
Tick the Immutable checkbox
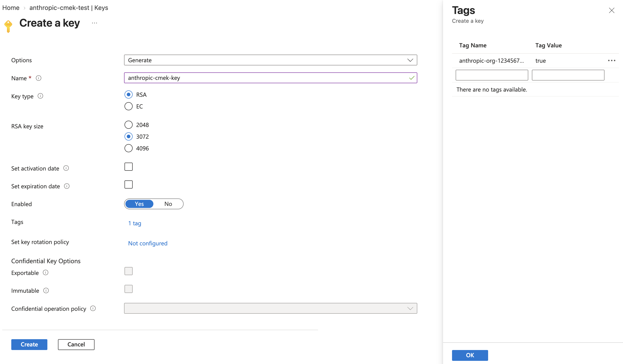[129, 289]
